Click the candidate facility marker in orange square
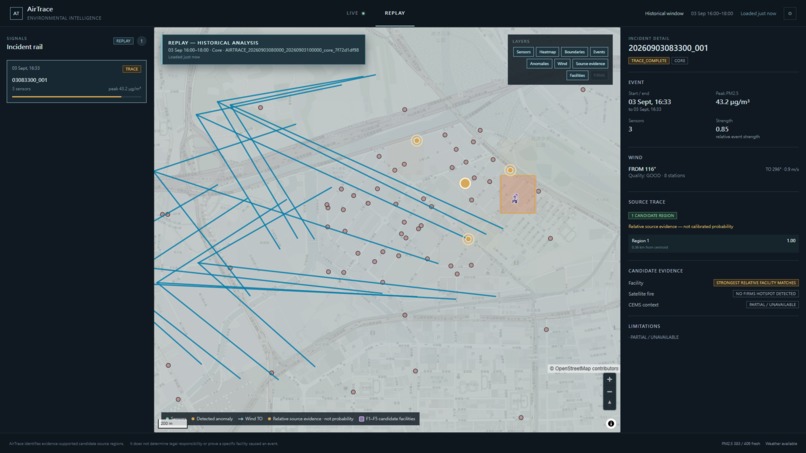806x453 pixels. pyautogui.click(x=515, y=198)
